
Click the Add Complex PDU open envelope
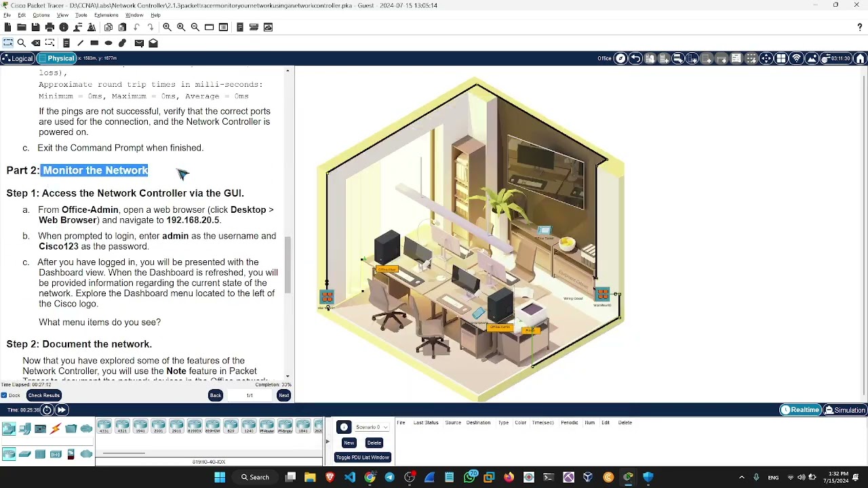(x=153, y=43)
